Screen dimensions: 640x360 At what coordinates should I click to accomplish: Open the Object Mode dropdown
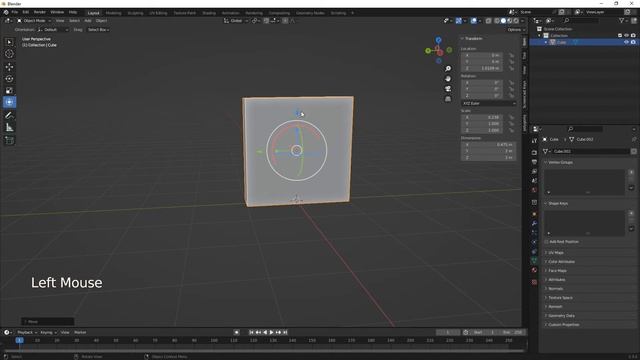(x=34, y=20)
